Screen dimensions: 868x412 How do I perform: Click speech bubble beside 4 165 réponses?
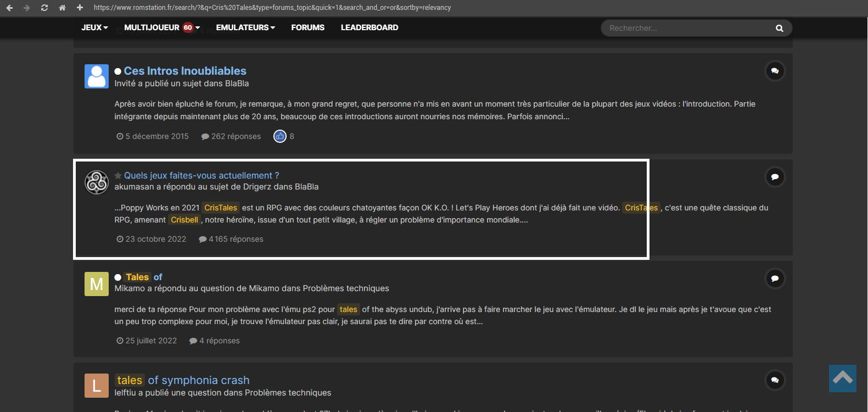203,240
